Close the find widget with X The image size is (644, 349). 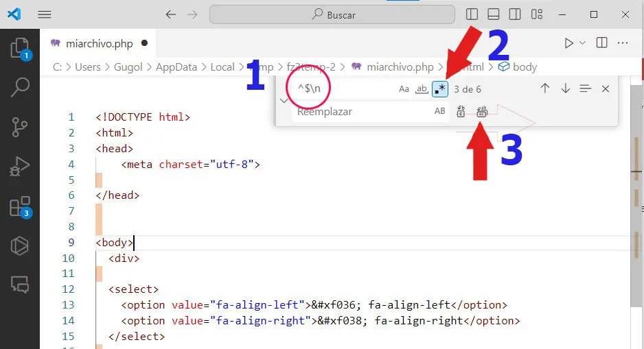coord(606,88)
